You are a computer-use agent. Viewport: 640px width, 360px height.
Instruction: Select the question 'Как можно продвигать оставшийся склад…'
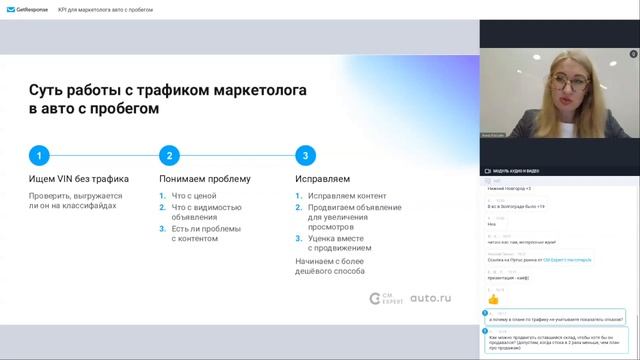[557, 340]
